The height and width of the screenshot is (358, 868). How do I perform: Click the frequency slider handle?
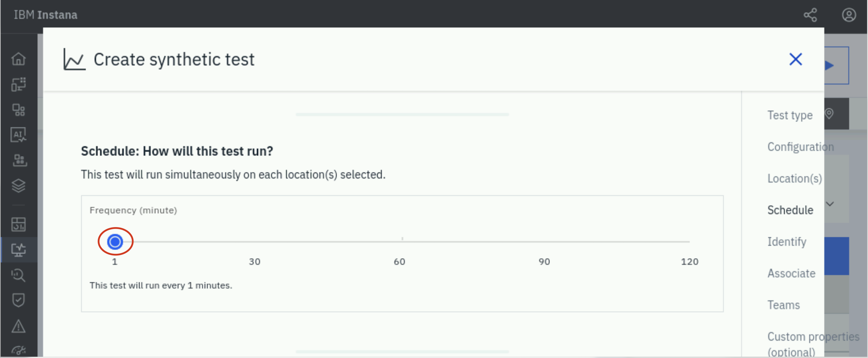[x=115, y=242]
